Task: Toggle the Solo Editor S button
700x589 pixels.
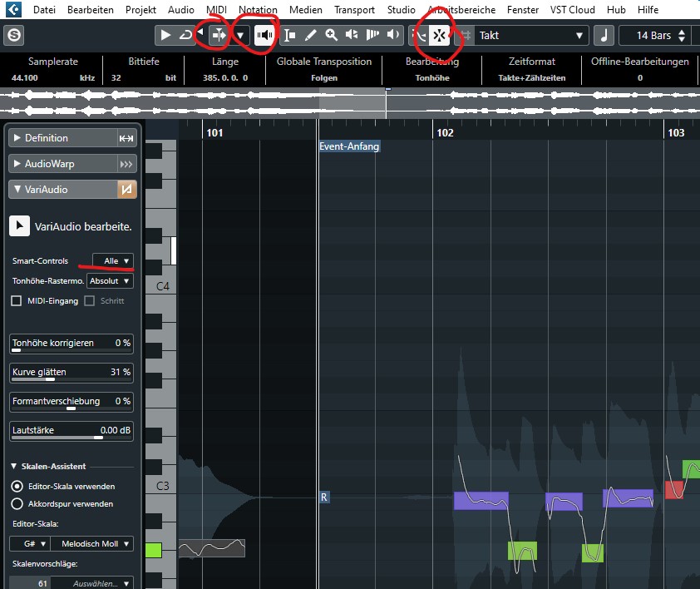Action: pos(14,35)
